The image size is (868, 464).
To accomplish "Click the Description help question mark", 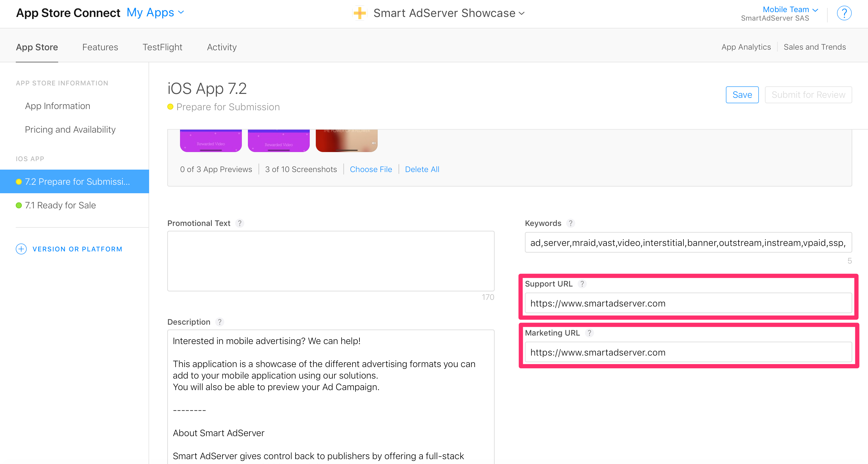I will [220, 322].
